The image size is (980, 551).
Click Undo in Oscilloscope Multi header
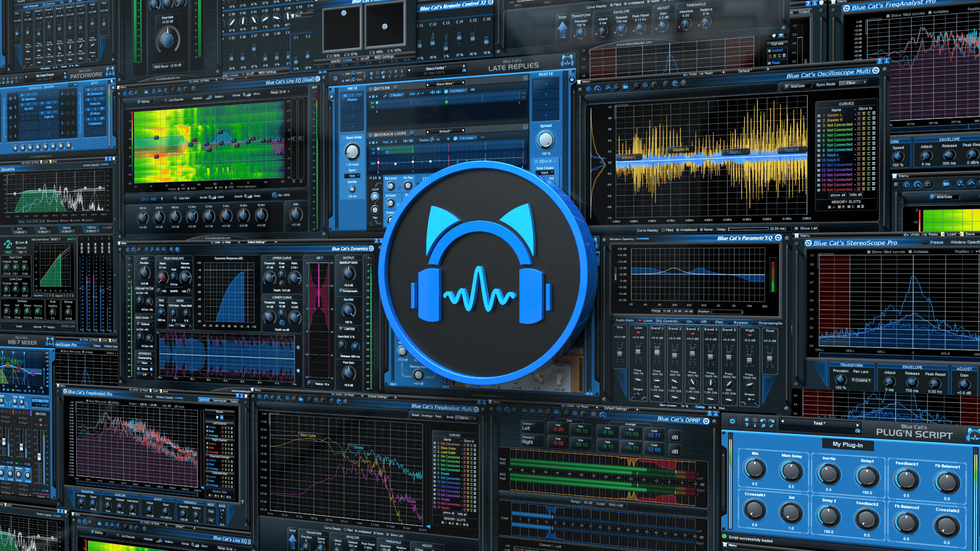point(690,74)
